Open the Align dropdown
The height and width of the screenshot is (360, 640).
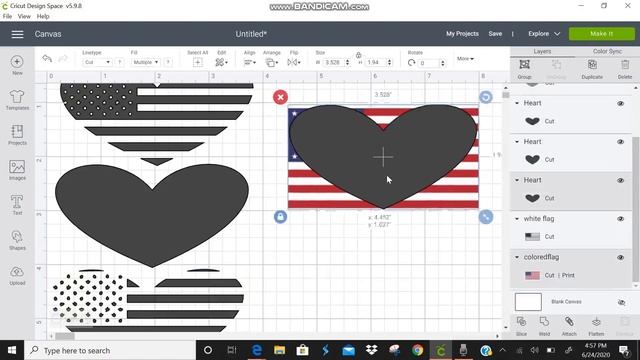tap(250, 62)
